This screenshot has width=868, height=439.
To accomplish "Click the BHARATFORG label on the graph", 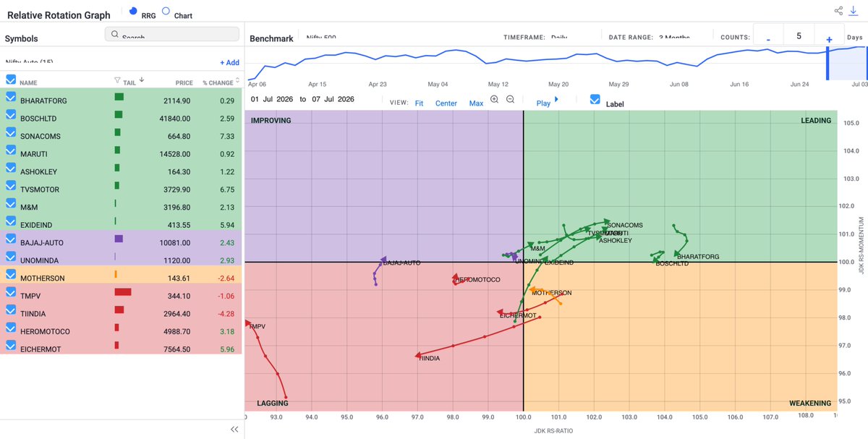I will pyautogui.click(x=698, y=257).
